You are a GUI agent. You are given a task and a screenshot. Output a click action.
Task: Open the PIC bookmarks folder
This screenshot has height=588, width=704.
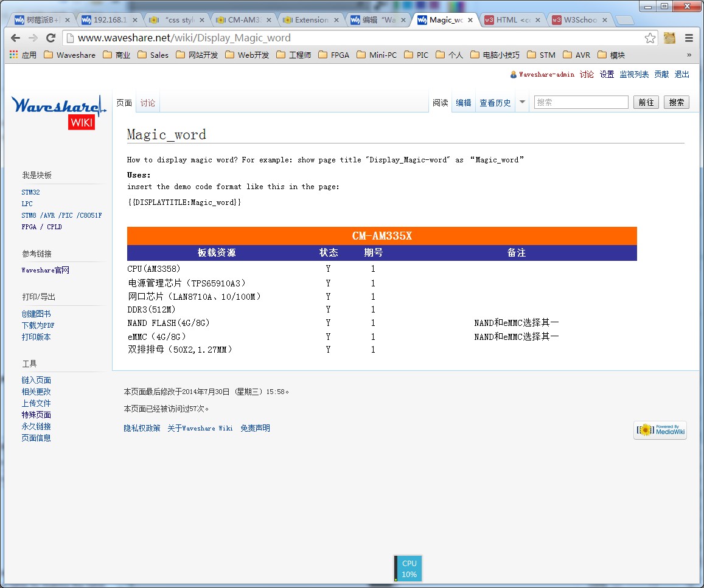click(416, 55)
